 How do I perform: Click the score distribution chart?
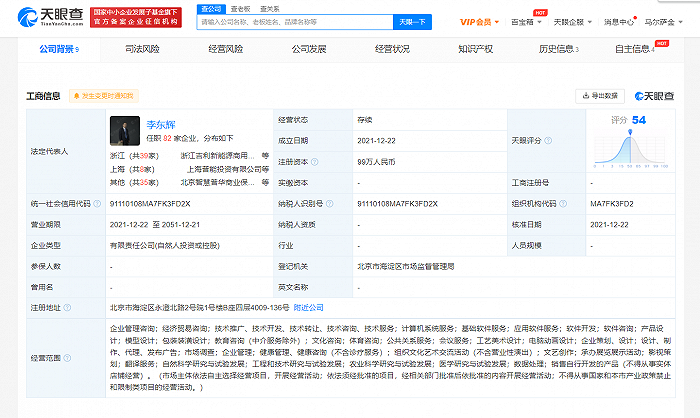point(630,150)
